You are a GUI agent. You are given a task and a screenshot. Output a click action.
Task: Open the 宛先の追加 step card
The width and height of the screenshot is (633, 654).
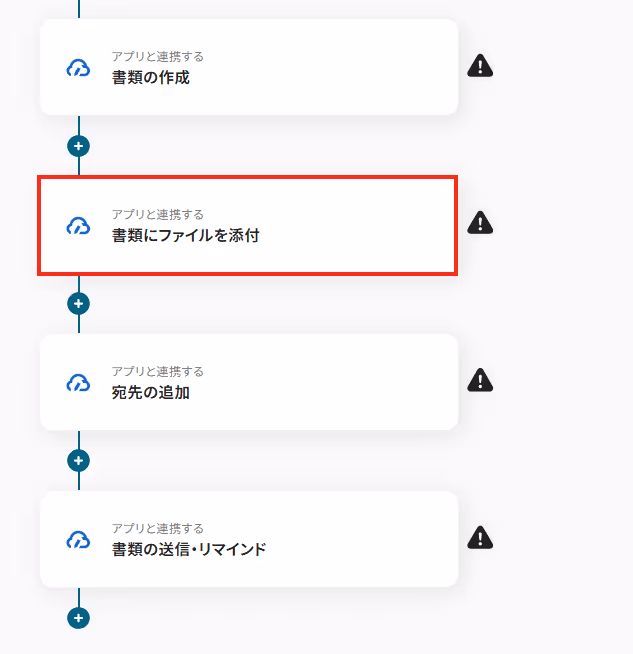click(x=249, y=382)
